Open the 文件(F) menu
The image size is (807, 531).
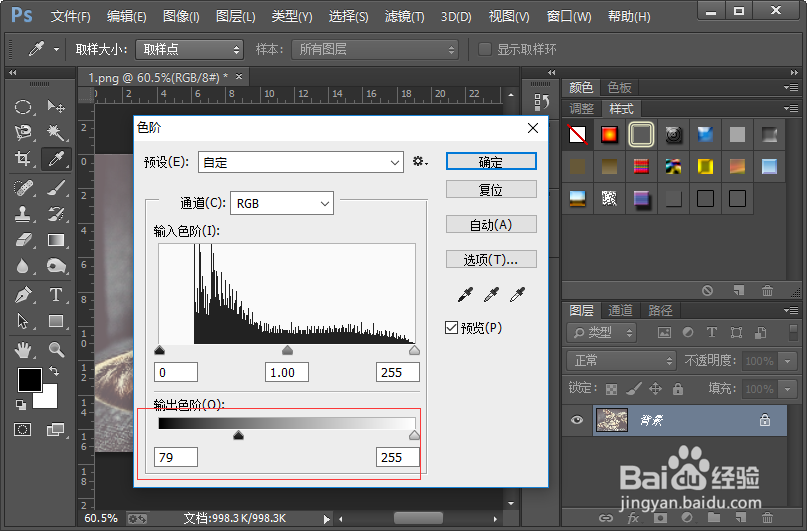coord(71,16)
